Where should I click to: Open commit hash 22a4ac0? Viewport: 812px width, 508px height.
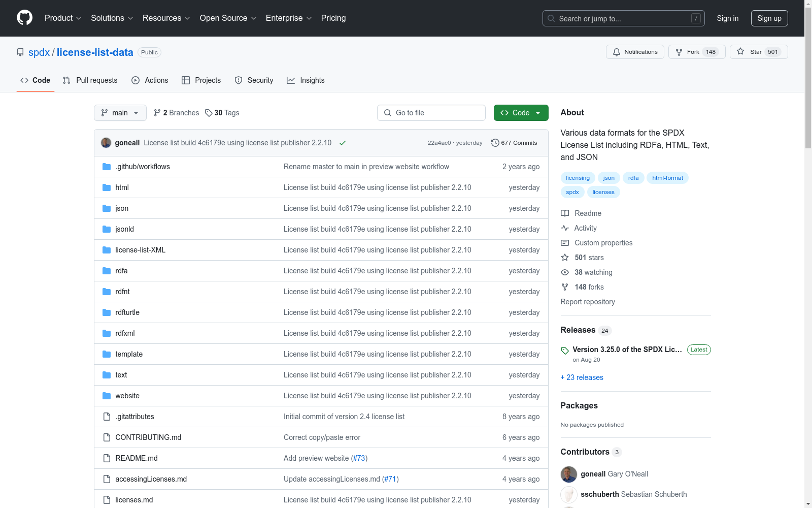pyautogui.click(x=439, y=143)
